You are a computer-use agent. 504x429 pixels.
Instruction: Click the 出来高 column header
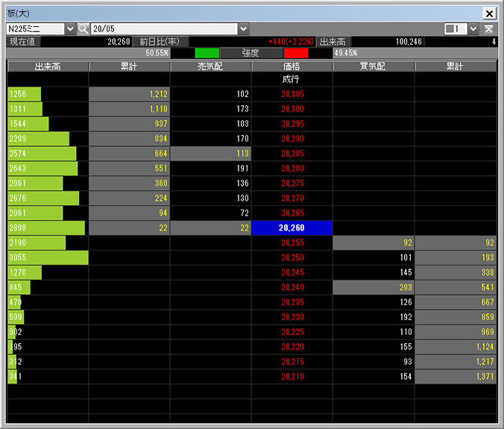[x=48, y=66]
